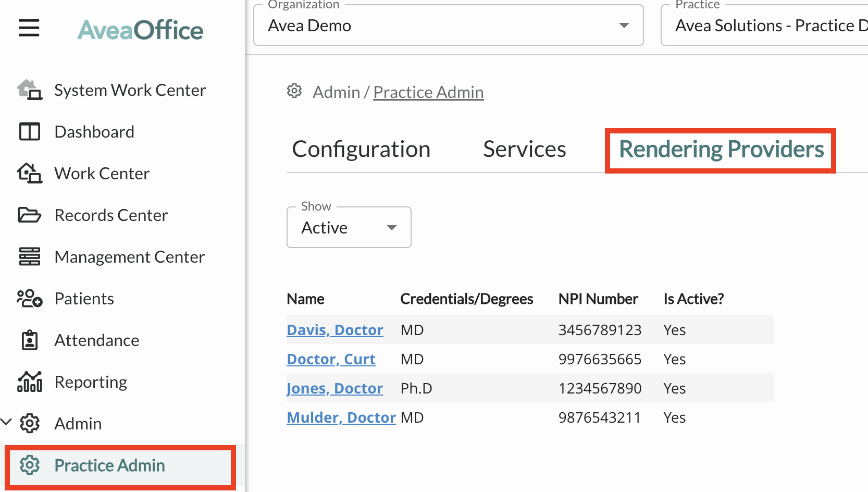Image resolution: width=868 pixels, height=492 pixels.
Task: Click the Dashboard panel icon
Action: 29,132
